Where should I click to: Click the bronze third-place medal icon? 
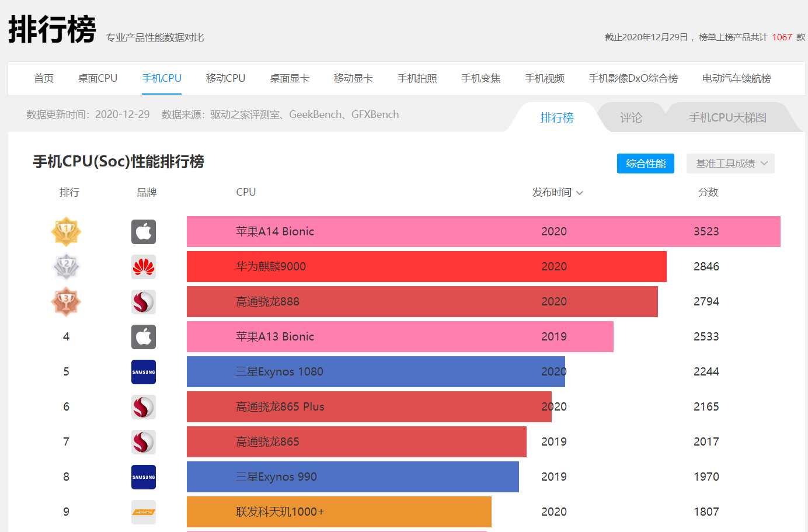[66, 302]
